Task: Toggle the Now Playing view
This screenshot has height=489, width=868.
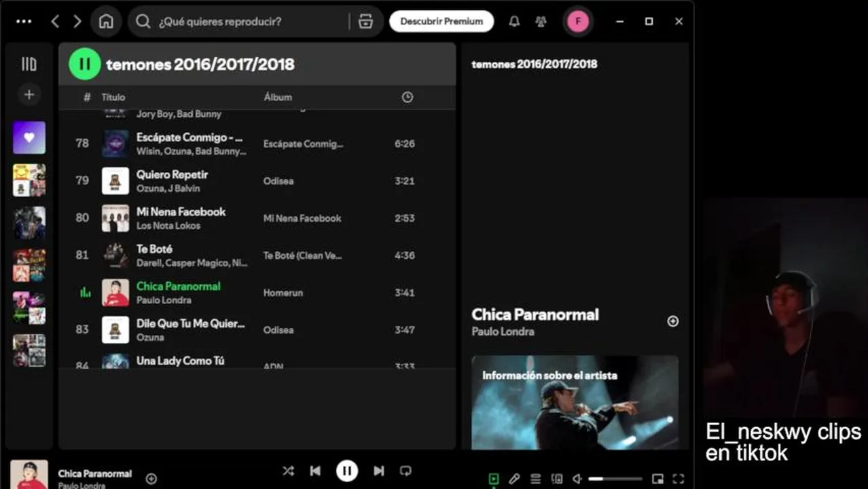Action: click(494, 479)
